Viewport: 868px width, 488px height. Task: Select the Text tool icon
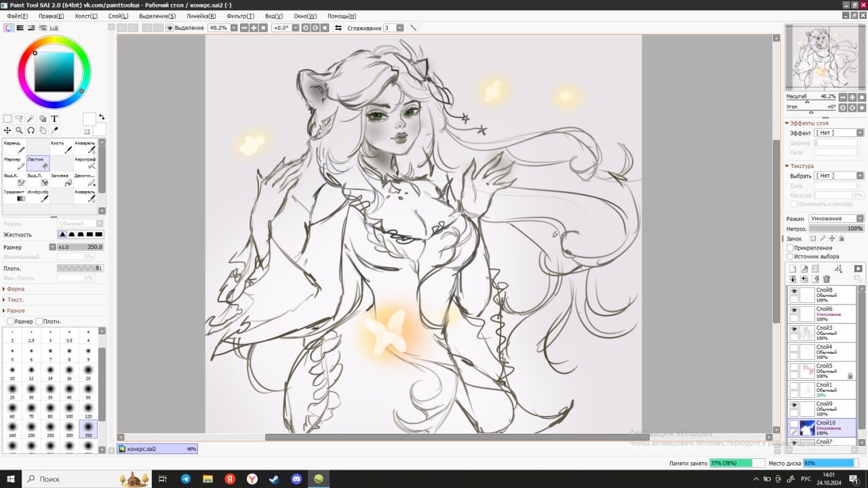(55, 119)
